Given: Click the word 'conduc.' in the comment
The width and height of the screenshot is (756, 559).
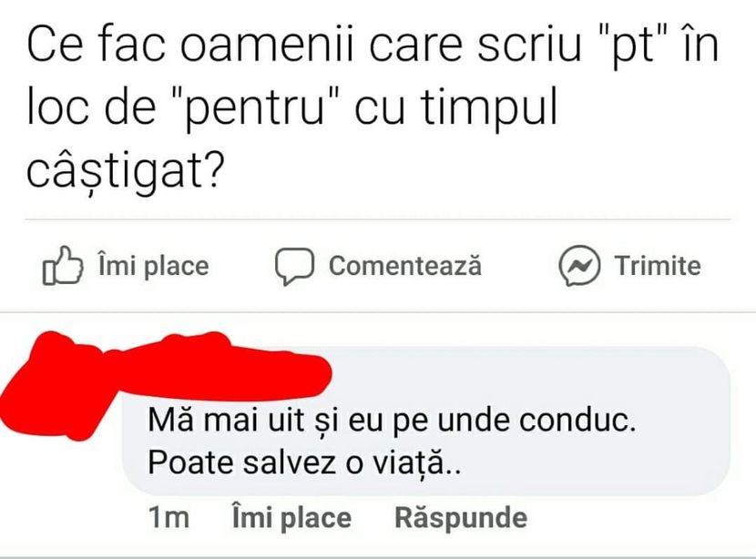Looking at the screenshot, I should point(577,421).
